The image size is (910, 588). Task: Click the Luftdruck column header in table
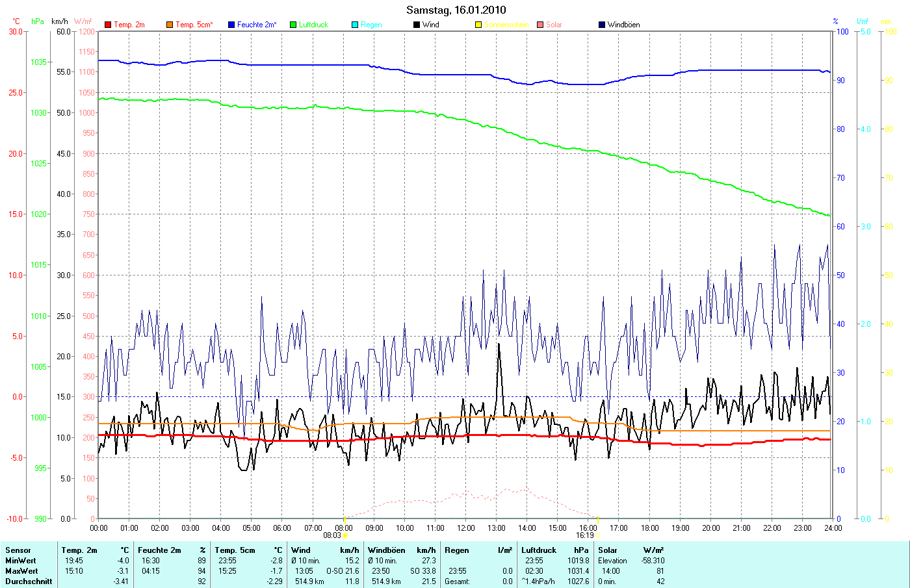point(539,550)
